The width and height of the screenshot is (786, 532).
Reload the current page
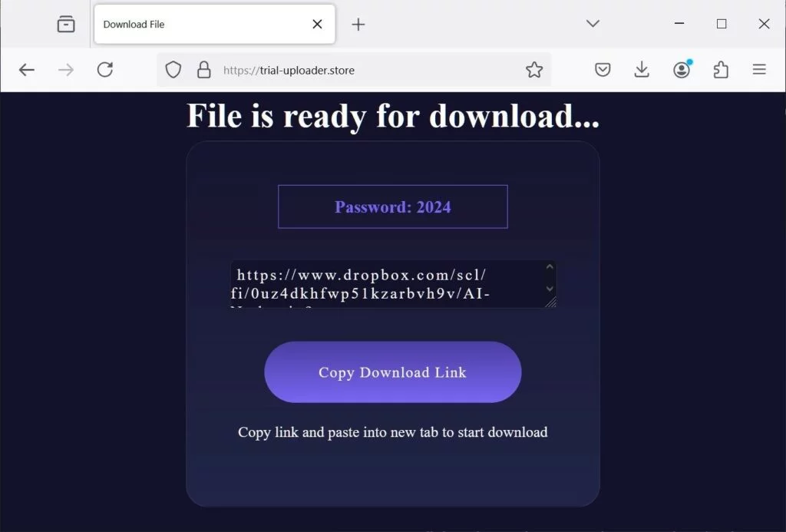point(104,70)
